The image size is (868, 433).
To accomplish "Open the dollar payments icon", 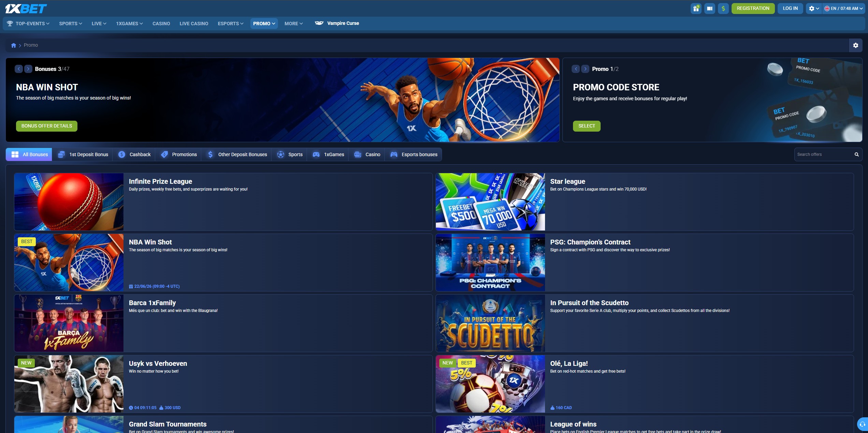I will tap(723, 9).
